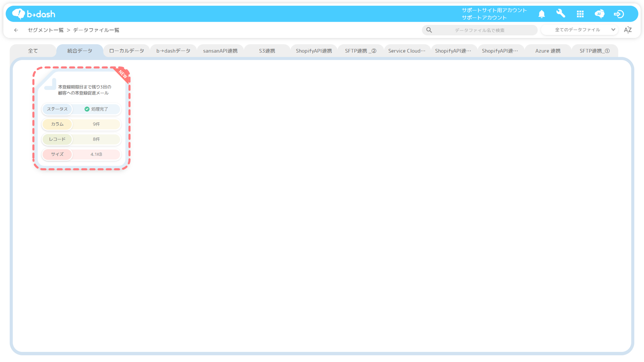The width and height of the screenshot is (644, 362).
Task: Open the Service Cloud tab
Action: [407, 51]
